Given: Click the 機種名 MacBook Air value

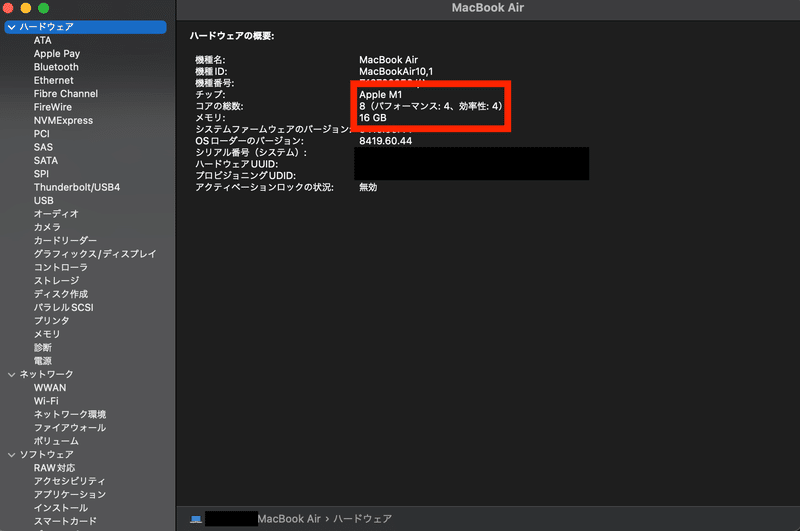Looking at the screenshot, I should (x=388, y=60).
